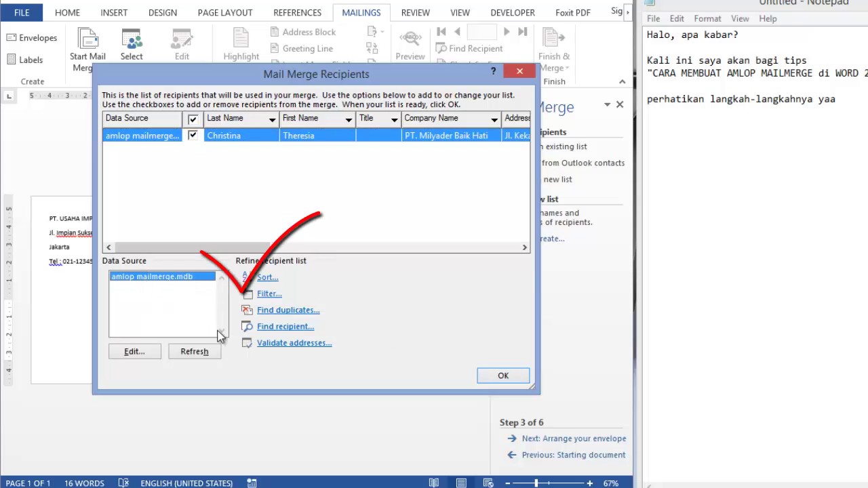Open the FILE tab
Viewport: 868px width, 488px height.
click(22, 12)
